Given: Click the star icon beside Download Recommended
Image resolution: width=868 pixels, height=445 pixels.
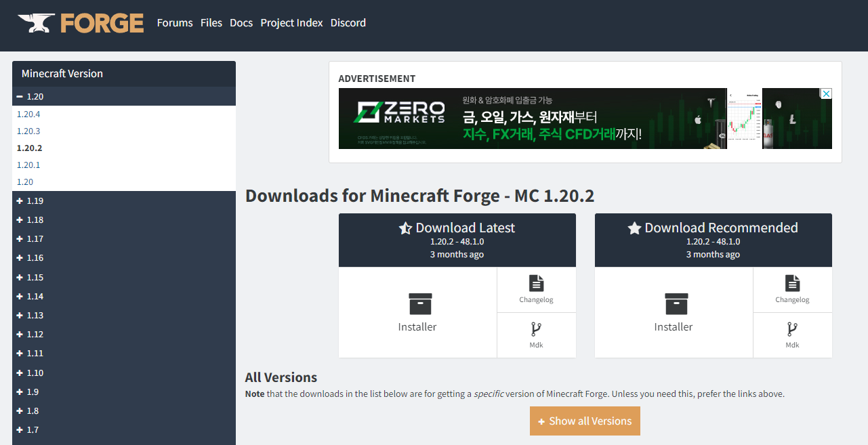Looking at the screenshot, I should click(634, 228).
